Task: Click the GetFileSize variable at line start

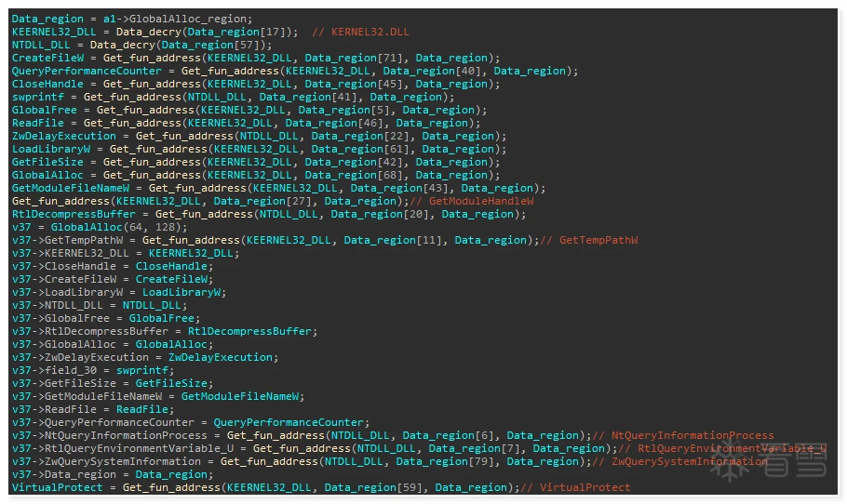Action: [47, 162]
